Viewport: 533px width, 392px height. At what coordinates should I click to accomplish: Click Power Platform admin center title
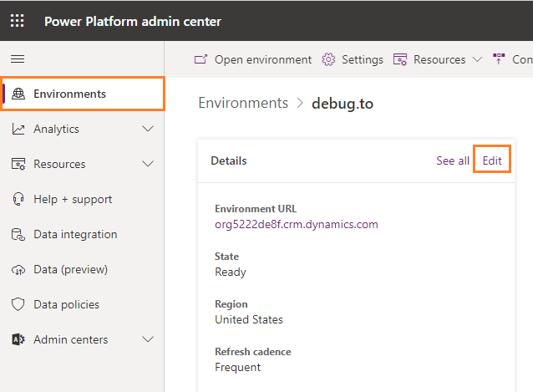point(133,22)
